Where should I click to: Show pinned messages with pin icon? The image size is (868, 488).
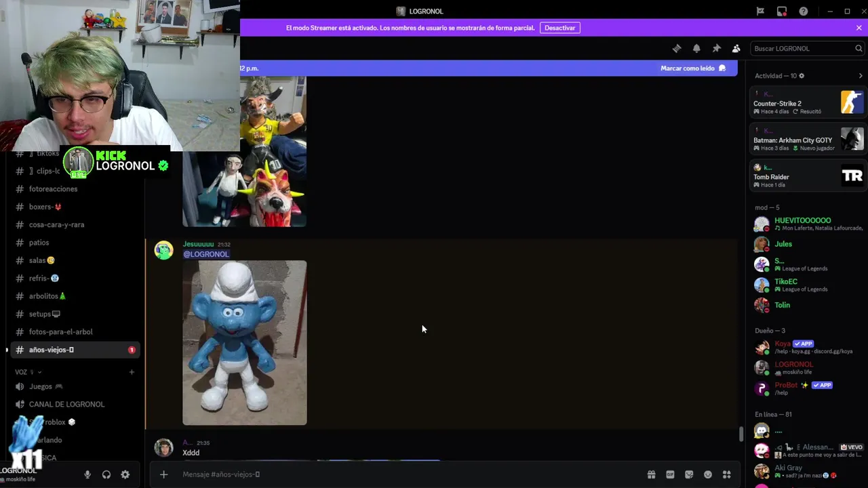(x=716, y=48)
